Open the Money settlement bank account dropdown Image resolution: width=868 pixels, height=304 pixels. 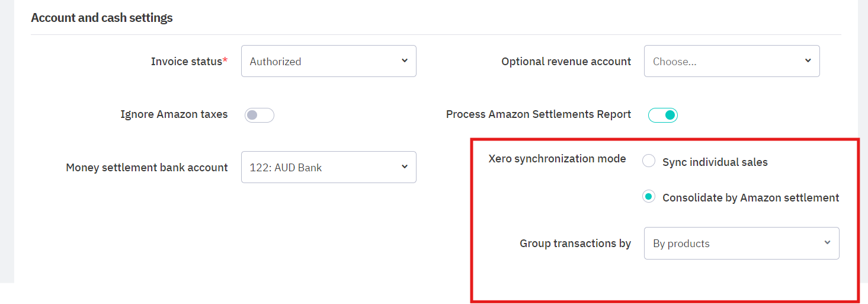click(328, 167)
